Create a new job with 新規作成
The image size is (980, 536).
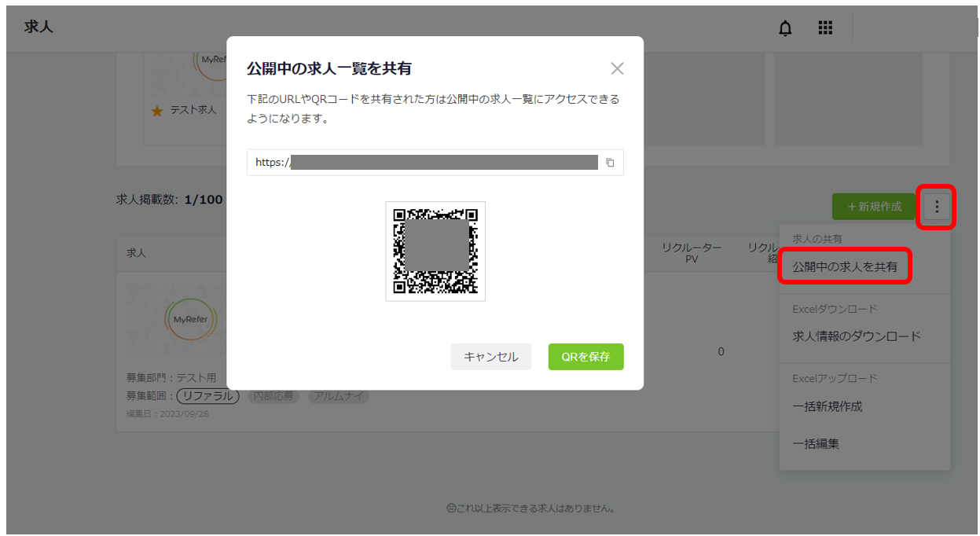(873, 206)
